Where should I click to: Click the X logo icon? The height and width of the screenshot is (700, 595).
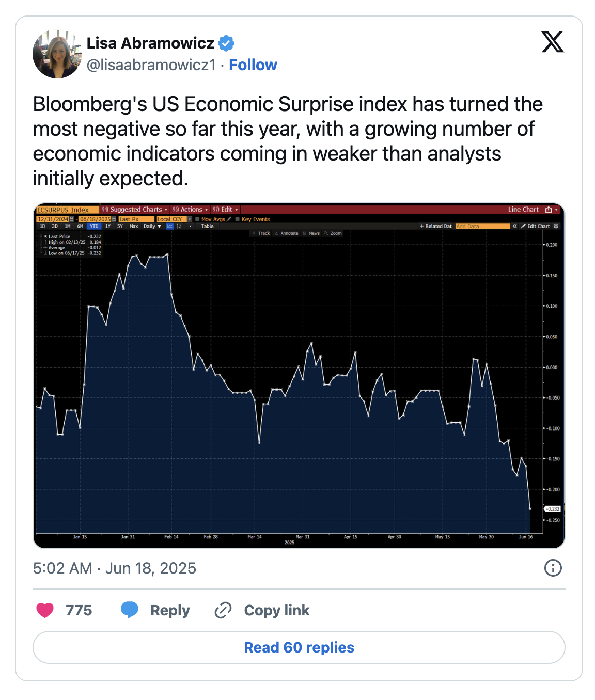tap(552, 42)
